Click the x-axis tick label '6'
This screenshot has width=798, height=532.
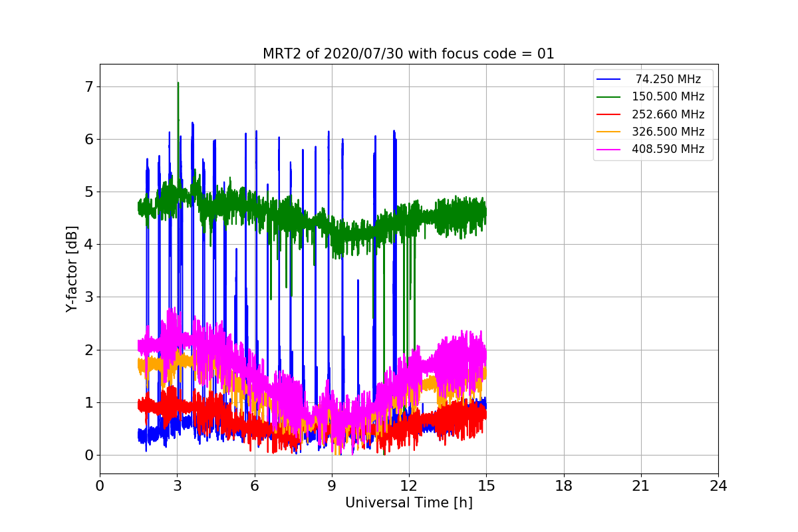[255, 486]
